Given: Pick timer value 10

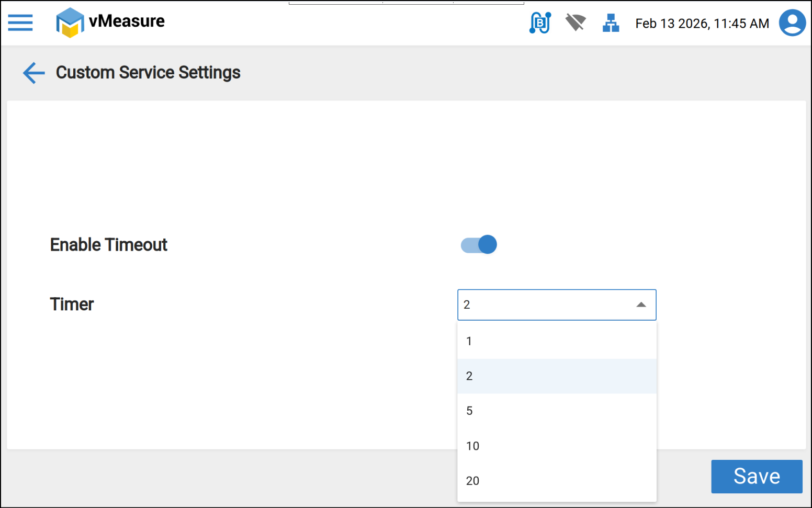Looking at the screenshot, I should [557, 446].
